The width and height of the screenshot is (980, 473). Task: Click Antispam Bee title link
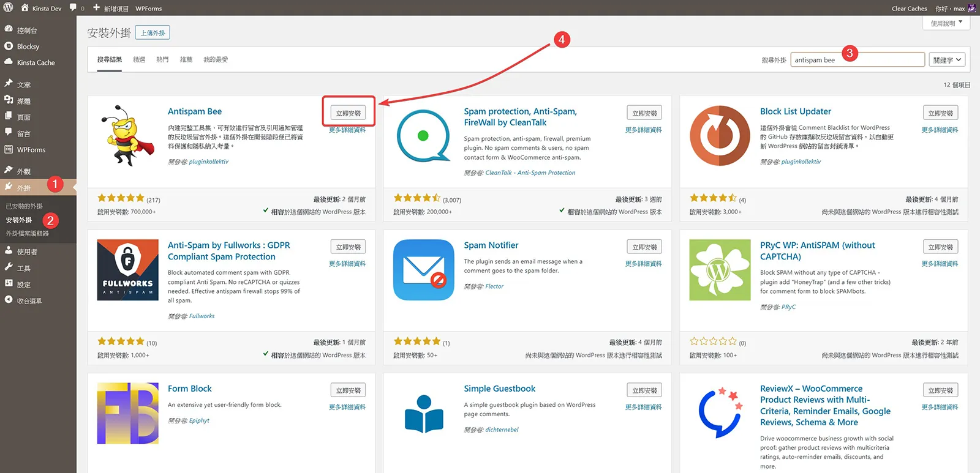tap(195, 111)
